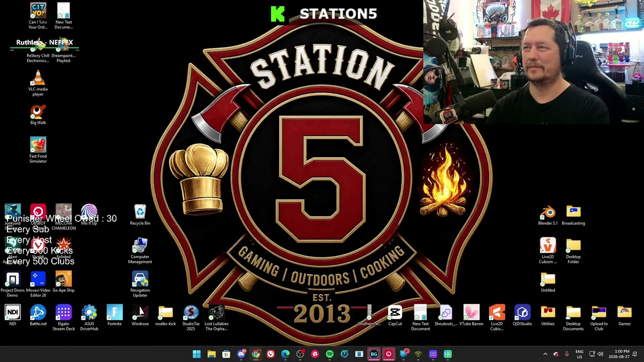This screenshot has width=644, height=362.
Task: Open Lost Lullabies The Orphanage shortcut
Action: pyautogui.click(x=216, y=318)
